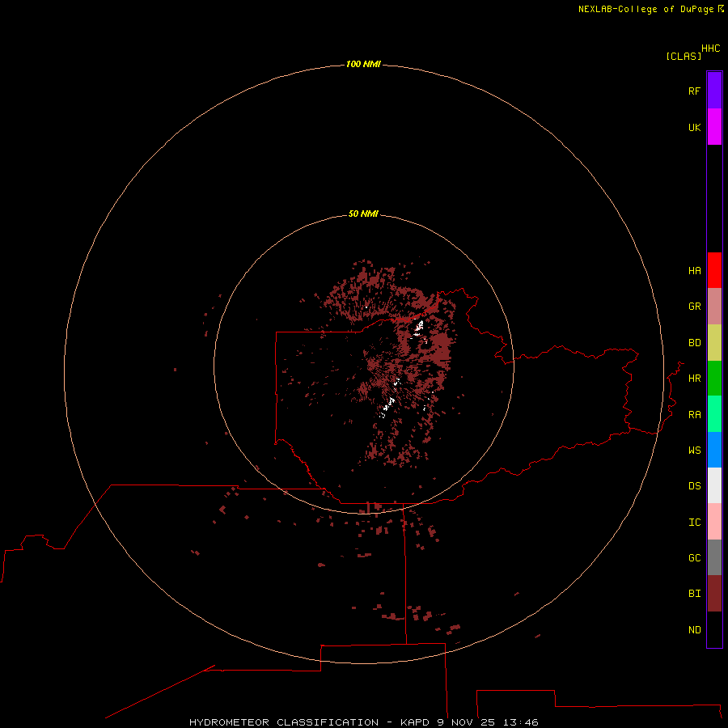
Task: Select the IC light pink legend swatch
Action: coord(714,522)
